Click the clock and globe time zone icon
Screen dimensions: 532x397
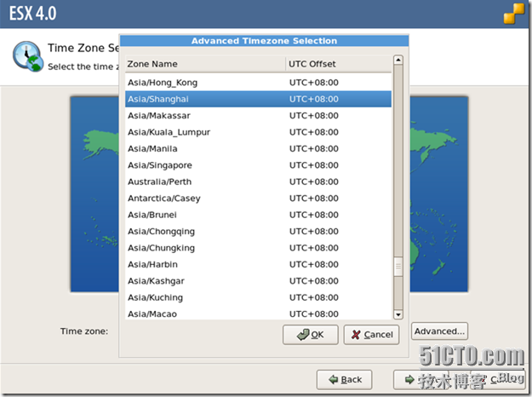point(28,56)
